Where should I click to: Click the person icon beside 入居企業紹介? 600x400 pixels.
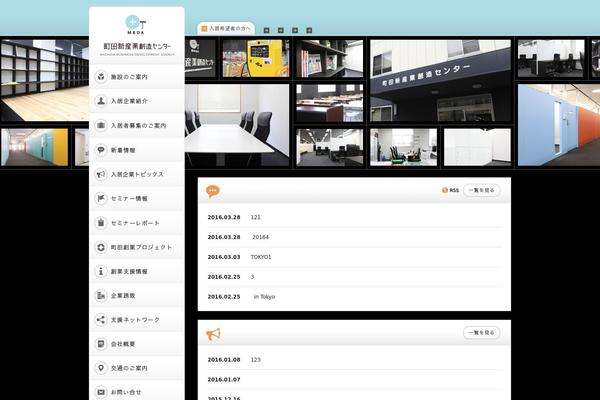(x=101, y=101)
